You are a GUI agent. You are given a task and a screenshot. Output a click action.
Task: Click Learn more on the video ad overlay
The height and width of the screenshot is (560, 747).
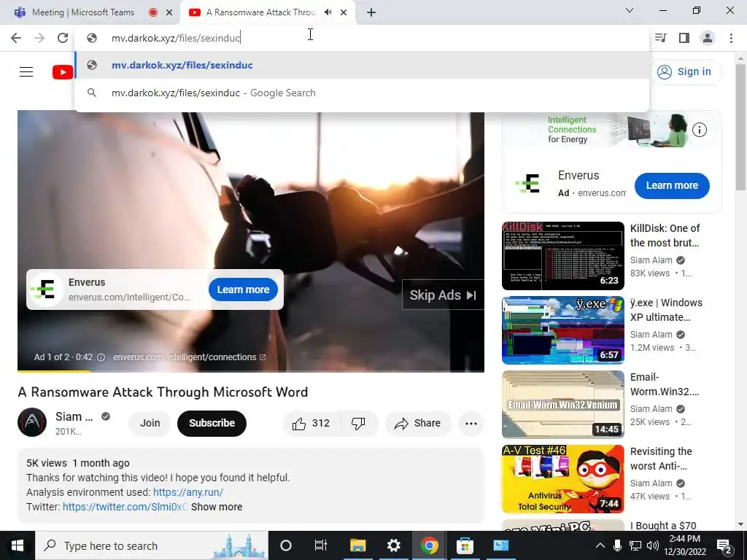click(243, 289)
